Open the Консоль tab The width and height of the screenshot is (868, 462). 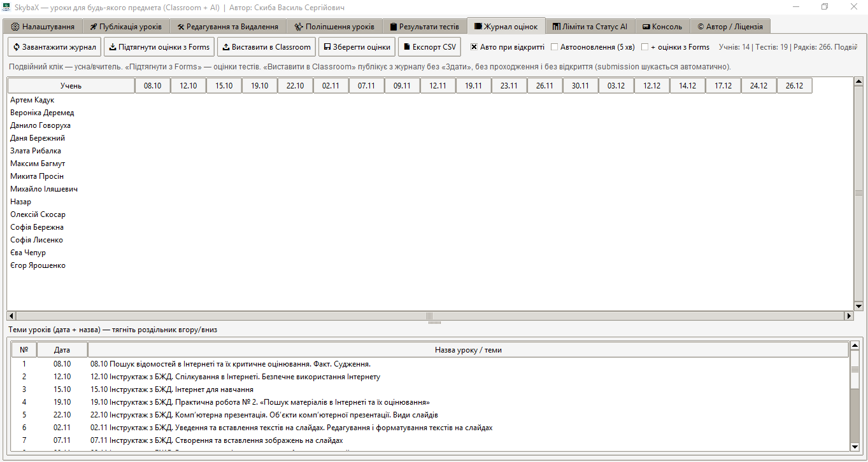point(662,26)
